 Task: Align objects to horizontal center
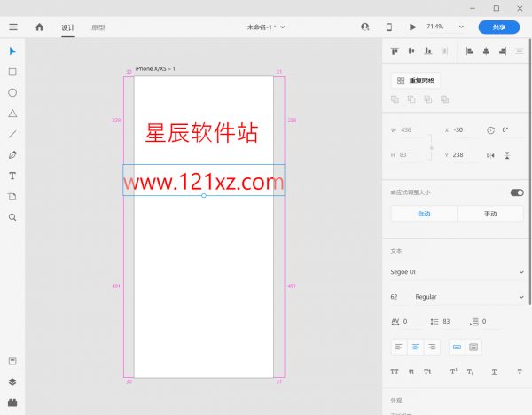[x=486, y=51]
